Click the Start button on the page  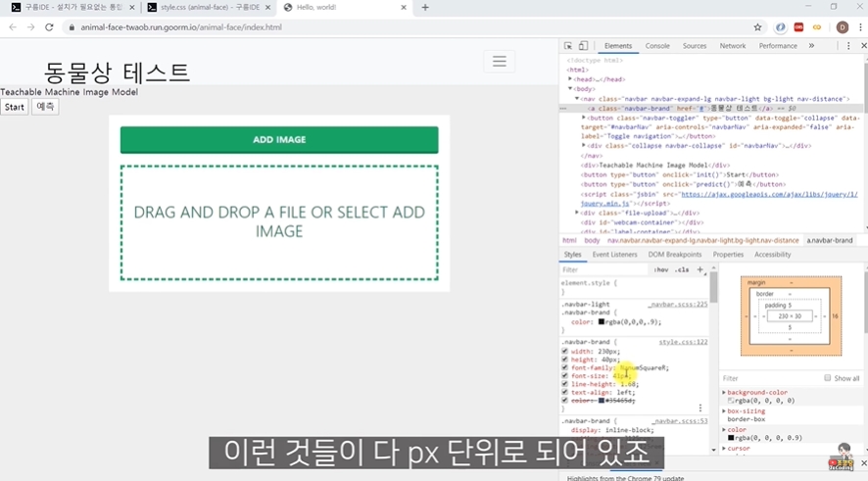pyautogui.click(x=15, y=107)
